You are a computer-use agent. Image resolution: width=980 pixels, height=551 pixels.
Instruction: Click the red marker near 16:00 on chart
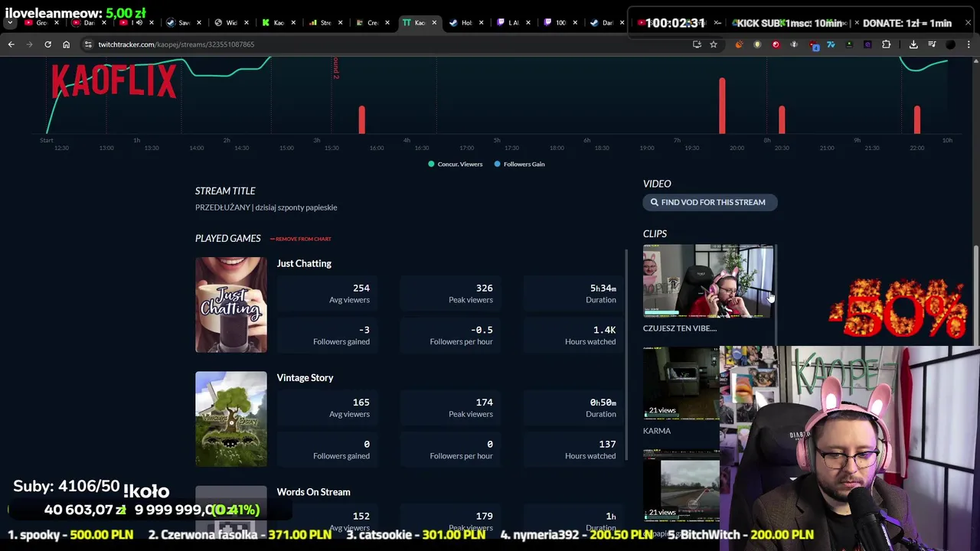362,119
